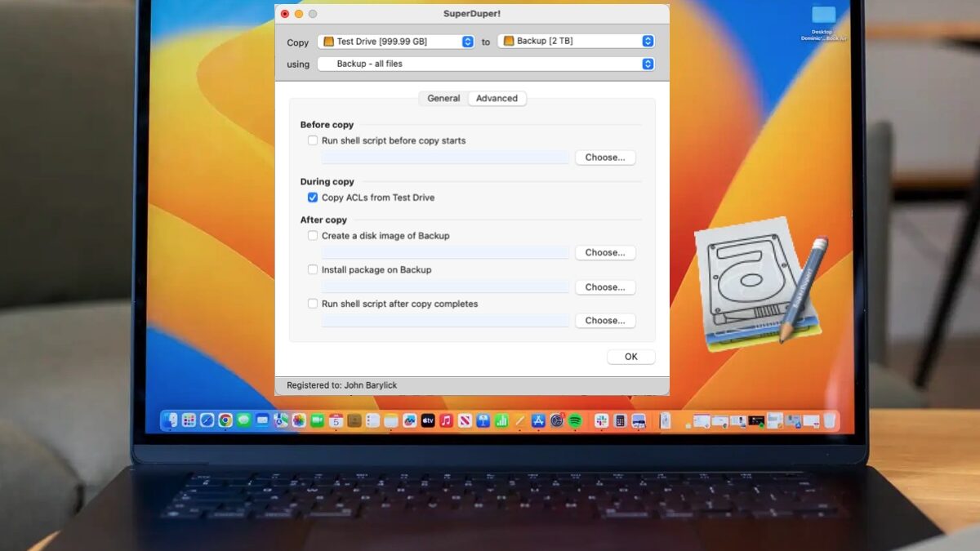Open the Apple TV app in Dock
Screen dimensions: 980x551
[428, 420]
